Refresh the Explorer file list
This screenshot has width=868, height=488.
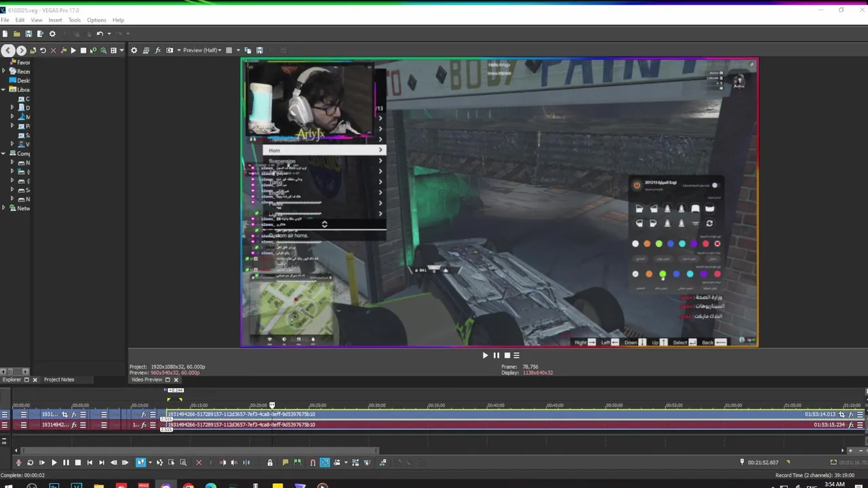point(43,50)
